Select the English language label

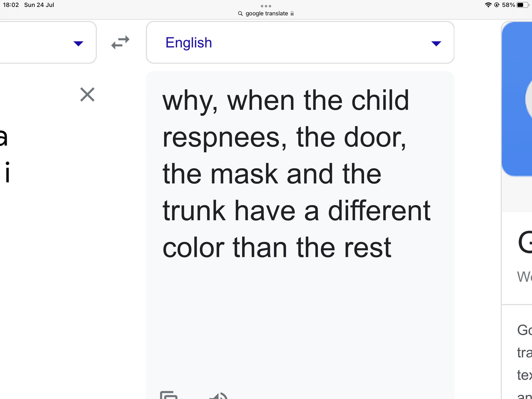[189, 43]
